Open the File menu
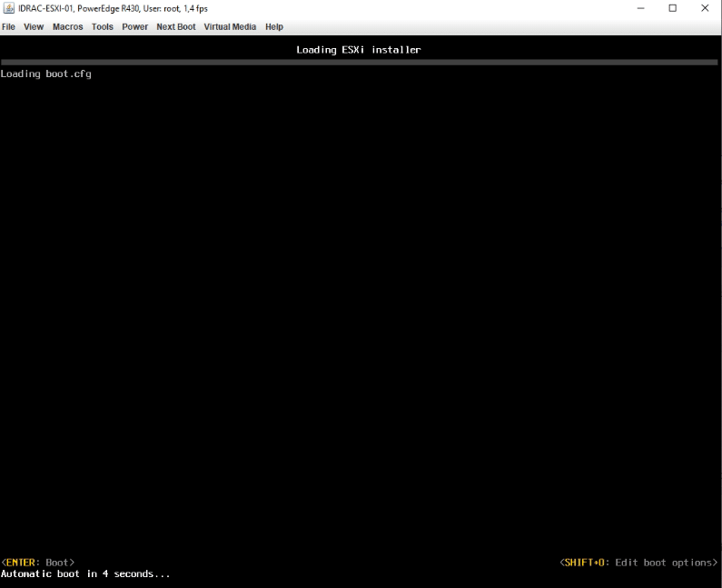 pyautogui.click(x=9, y=27)
